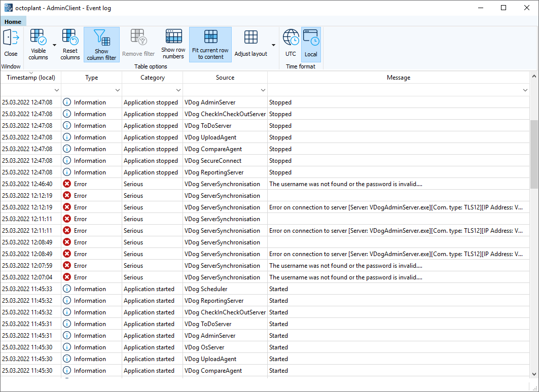539x392 pixels.
Task: Activate Fit current row to content
Action: coord(210,43)
